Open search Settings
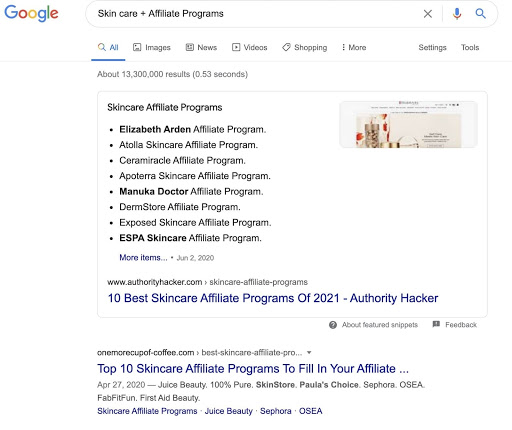The width and height of the screenshot is (512, 430). click(x=432, y=48)
